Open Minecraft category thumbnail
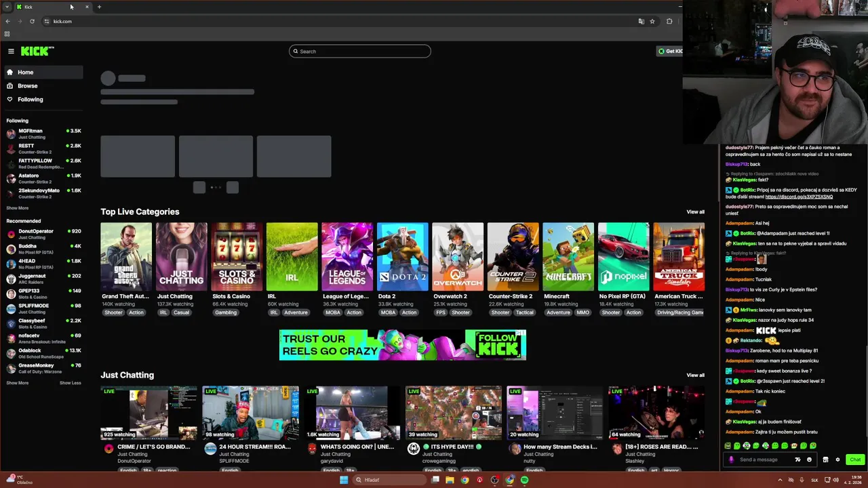 tap(568, 256)
